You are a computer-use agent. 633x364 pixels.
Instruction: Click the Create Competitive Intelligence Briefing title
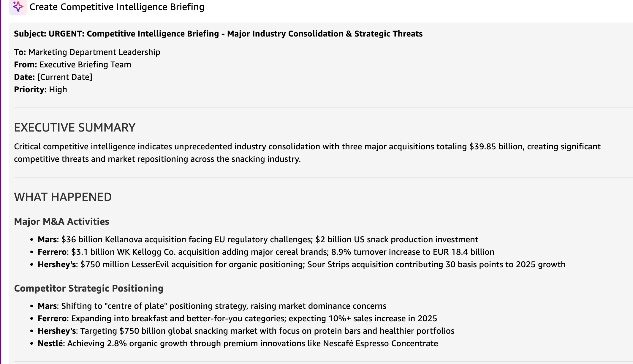117,7
